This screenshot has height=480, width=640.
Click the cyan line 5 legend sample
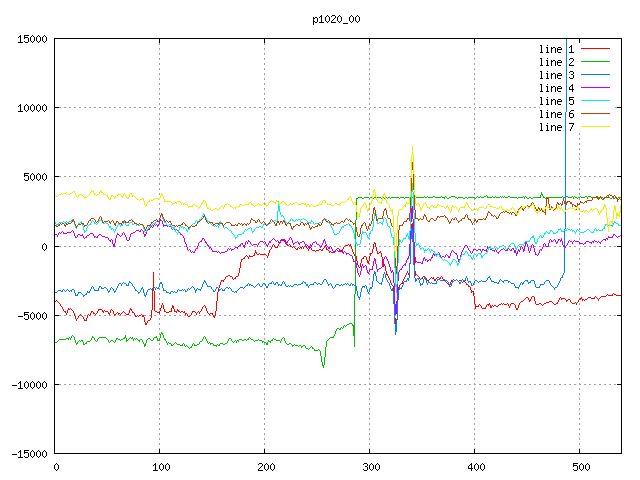[596, 101]
